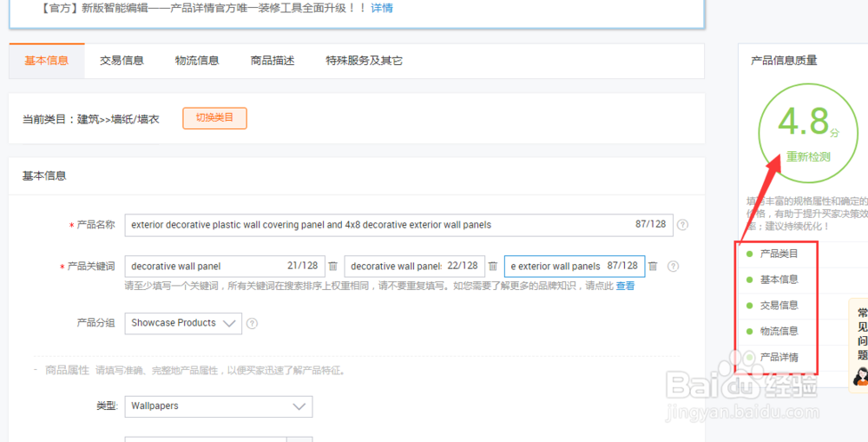Screen dimensions: 868x442
Task: Delete the third keyword with its trash icon
Action: [653, 267]
